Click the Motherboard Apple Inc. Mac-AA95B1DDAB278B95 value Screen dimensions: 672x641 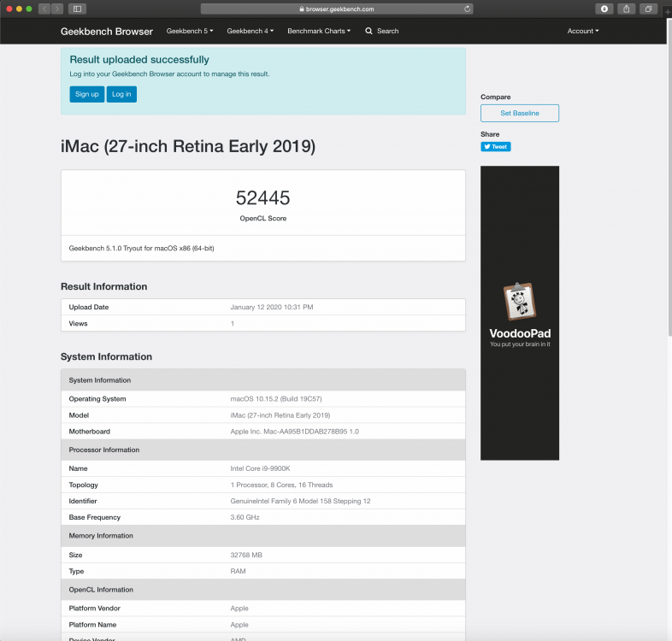coord(294,432)
